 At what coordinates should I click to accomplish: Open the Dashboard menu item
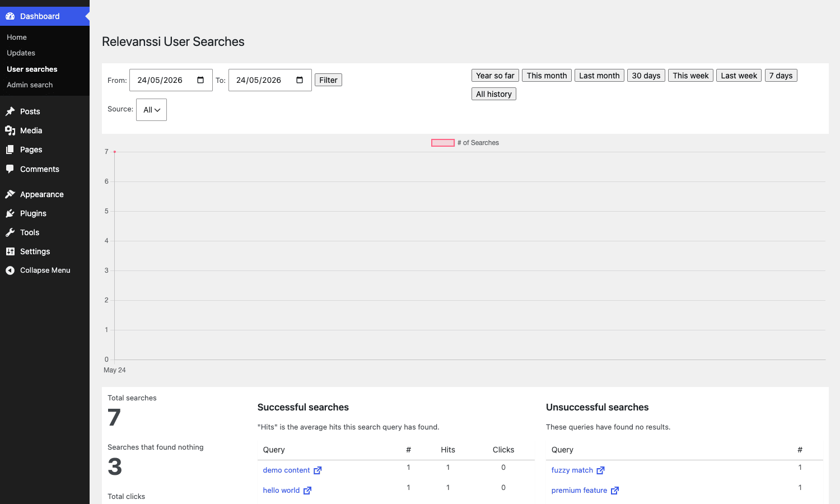[x=45, y=16]
